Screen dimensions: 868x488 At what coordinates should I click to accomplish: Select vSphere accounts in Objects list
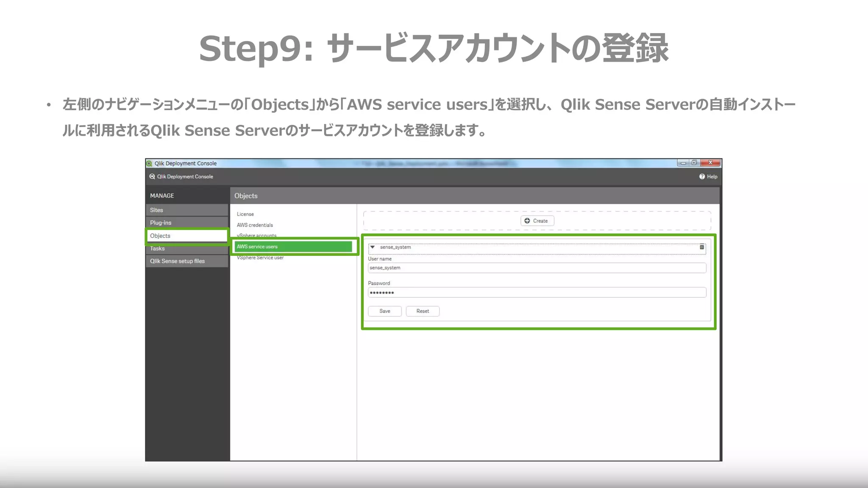(x=256, y=236)
